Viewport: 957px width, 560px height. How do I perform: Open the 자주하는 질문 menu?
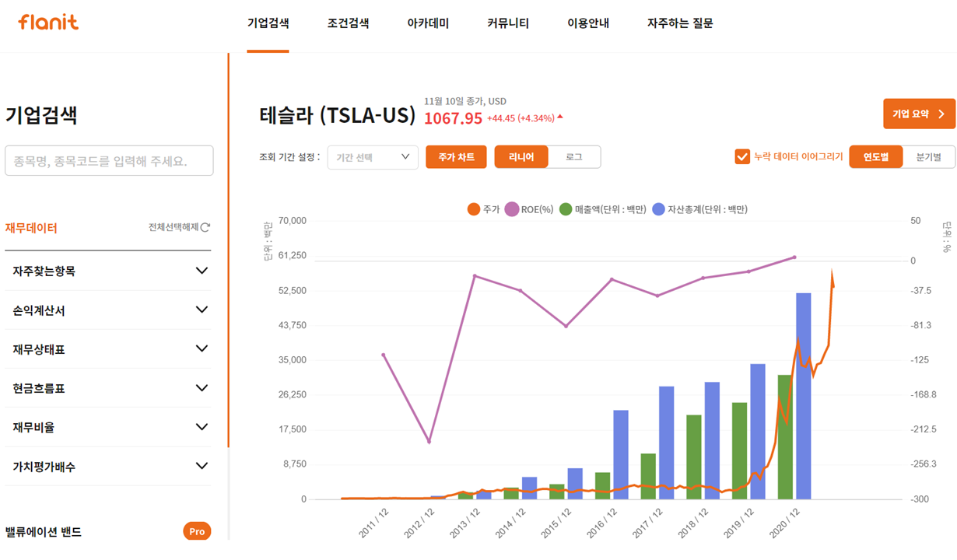(x=680, y=23)
